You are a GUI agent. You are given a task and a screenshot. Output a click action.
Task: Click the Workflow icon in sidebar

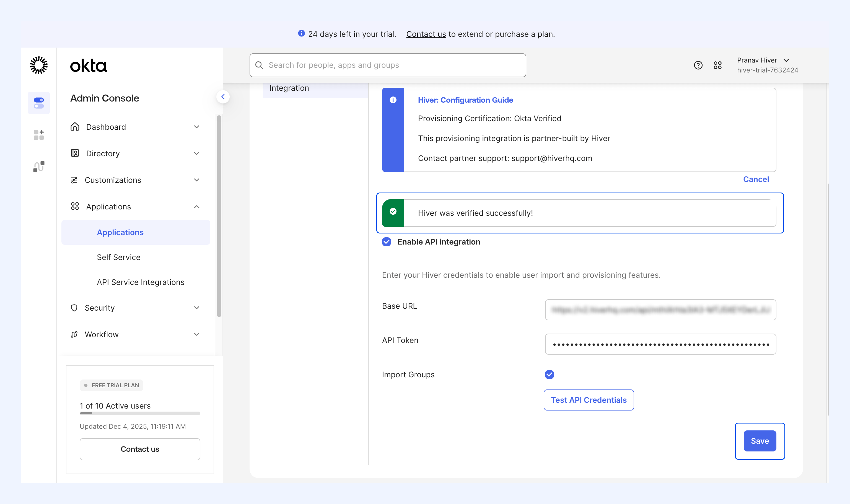74,334
